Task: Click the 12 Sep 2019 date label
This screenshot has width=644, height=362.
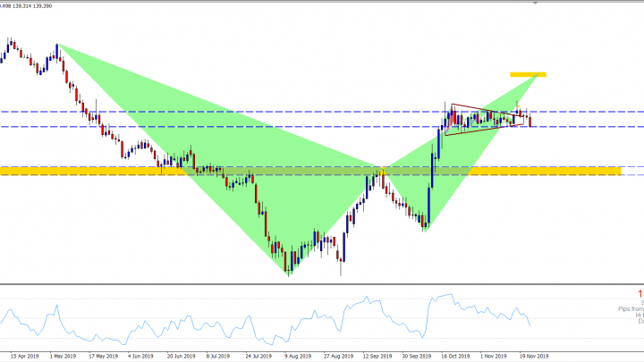Action: (x=377, y=355)
